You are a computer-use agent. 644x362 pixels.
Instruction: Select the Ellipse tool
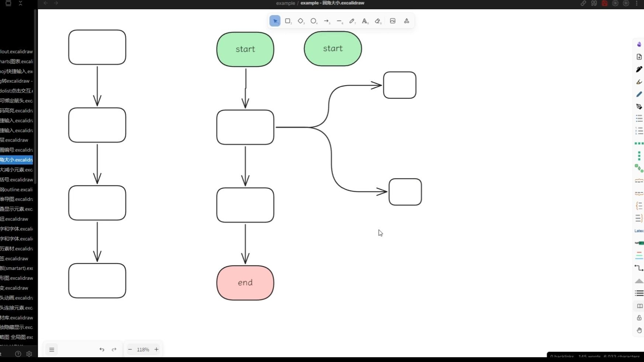pos(314,21)
